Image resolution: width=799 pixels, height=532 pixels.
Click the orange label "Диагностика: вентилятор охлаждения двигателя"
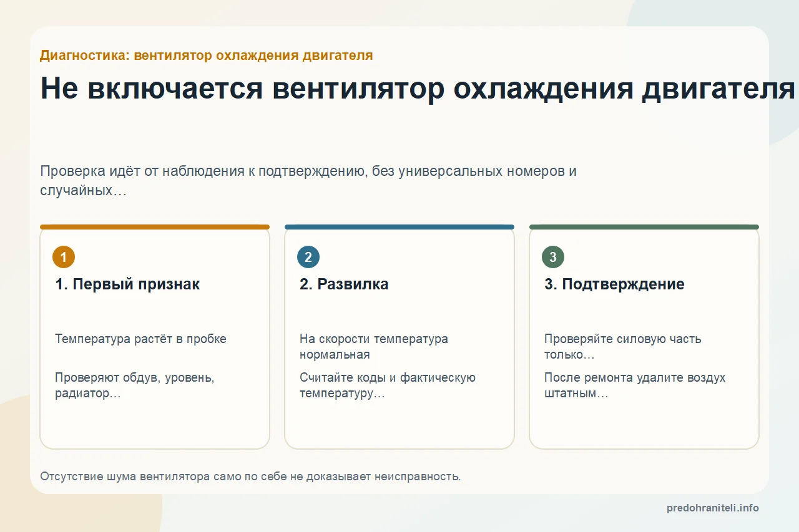[207, 56]
